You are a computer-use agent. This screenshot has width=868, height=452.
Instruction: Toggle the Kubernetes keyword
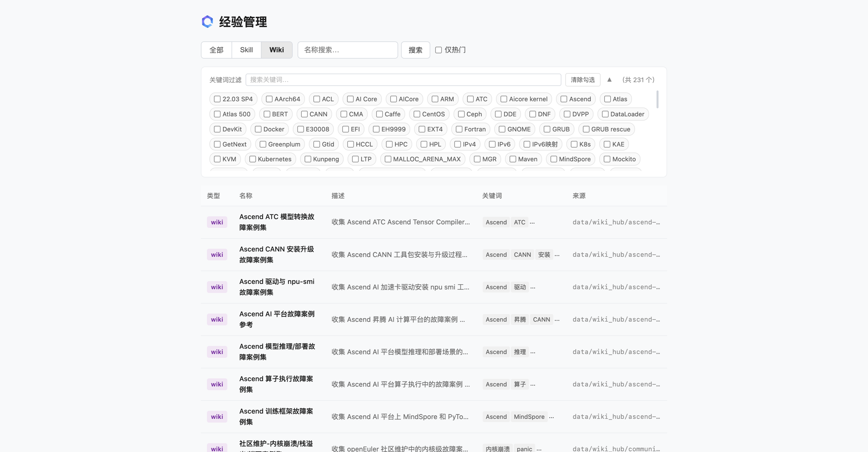tap(253, 159)
